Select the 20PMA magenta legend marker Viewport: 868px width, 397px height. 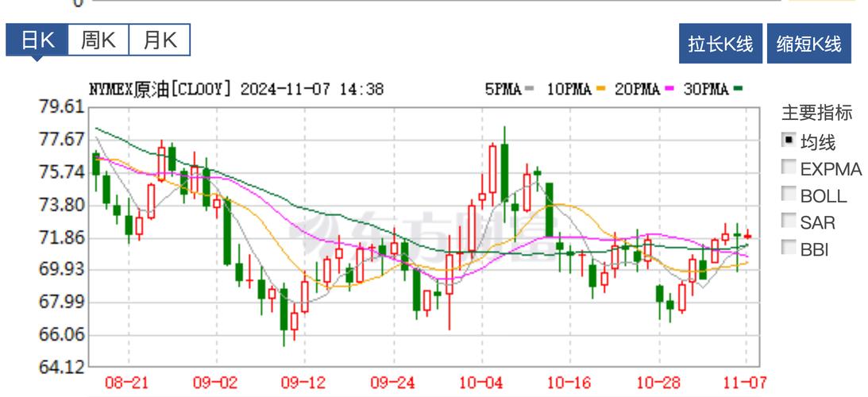pyautogui.click(x=669, y=90)
